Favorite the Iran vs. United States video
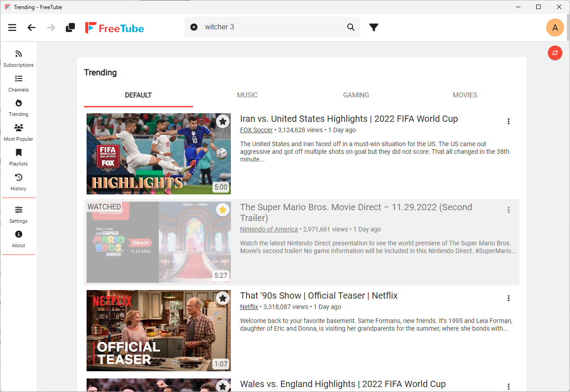Screen dimensions: 570x392 click(x=222, y=121)
